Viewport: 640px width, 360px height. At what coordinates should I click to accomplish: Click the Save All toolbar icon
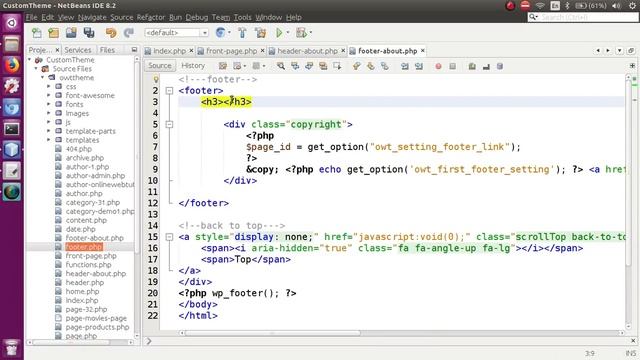(89, 33)
